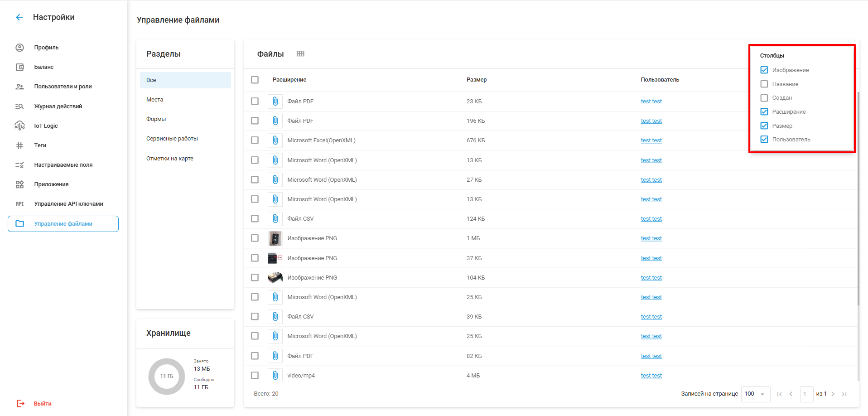
Task: Enable the Создан column checkbox
Action: [x=764, y=98]
